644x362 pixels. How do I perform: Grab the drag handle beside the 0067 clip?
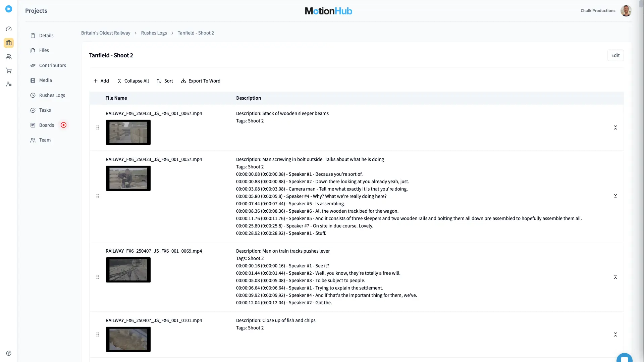[98, 127]
